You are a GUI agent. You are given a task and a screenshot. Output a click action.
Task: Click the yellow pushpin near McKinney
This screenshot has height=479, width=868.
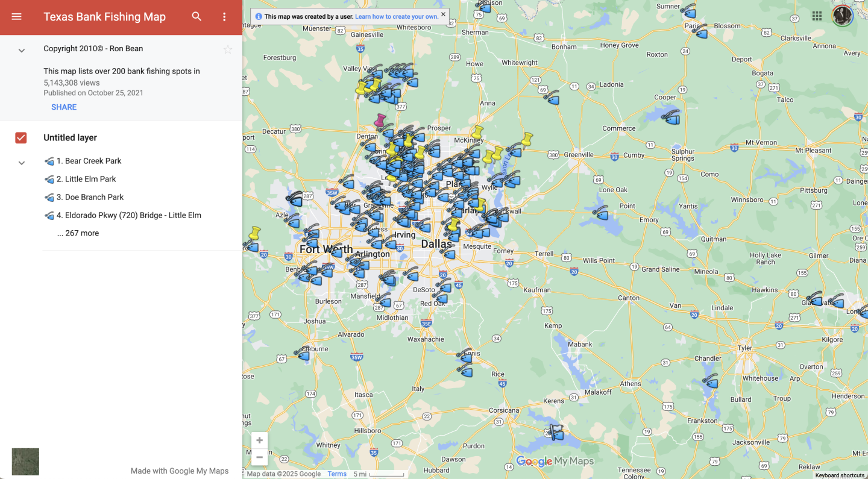(477, 132)
